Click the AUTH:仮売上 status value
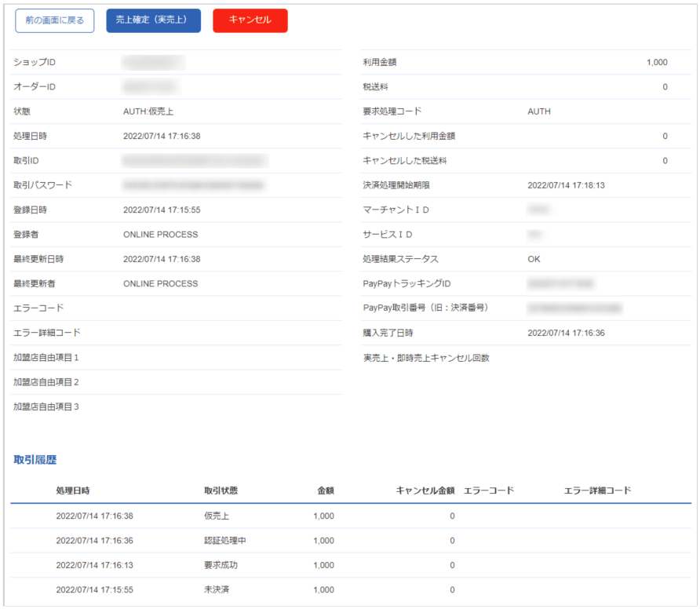The image size is (700, 609). (148, 111)
